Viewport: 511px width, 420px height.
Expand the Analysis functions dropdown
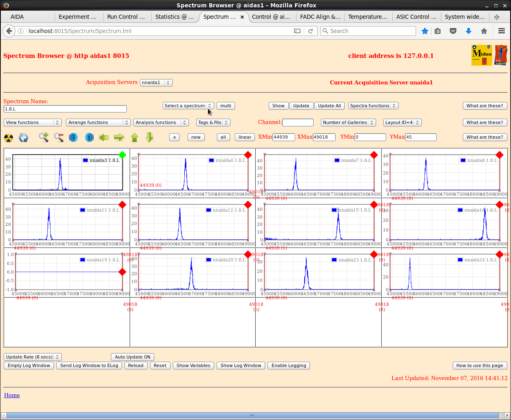pos(161,122)
